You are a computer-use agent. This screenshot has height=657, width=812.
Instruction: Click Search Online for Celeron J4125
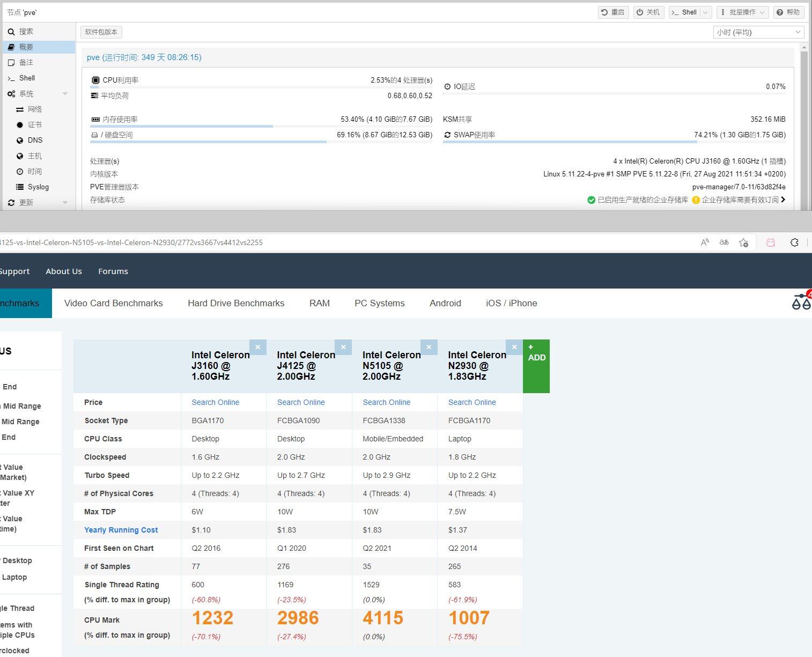pos(301,402)
